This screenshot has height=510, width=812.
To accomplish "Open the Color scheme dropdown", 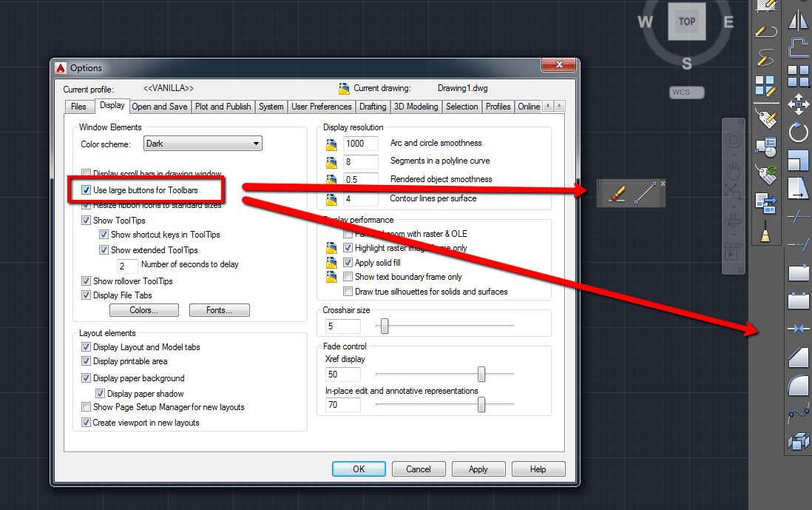I will click(202, 143).
